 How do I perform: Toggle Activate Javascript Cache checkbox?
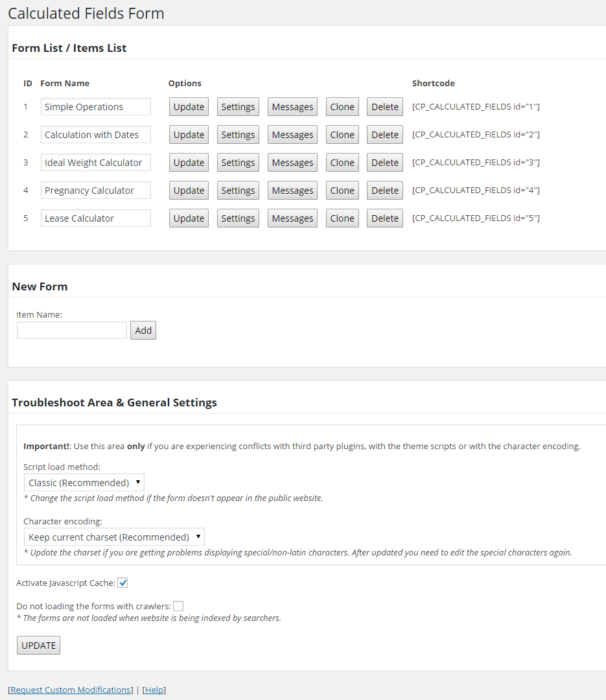pos(122,583)
